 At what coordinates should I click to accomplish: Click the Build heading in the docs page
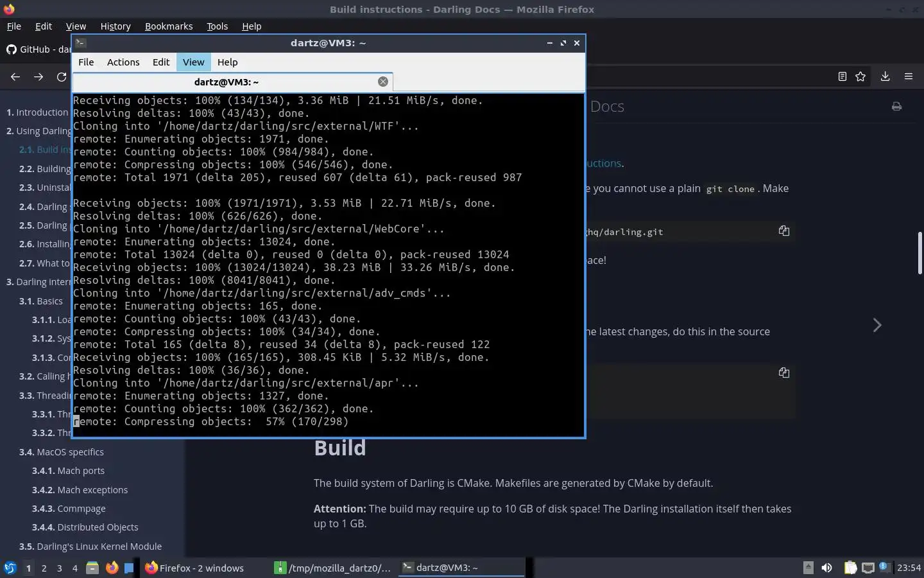340,448
